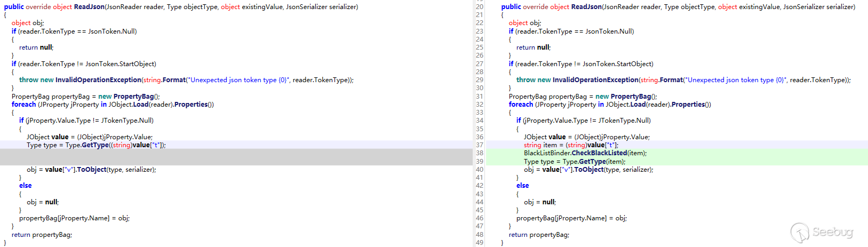Click the JsonToken.StartObject check in right pane
This screenshot has width=868, height=247.
tap(581, 64)
